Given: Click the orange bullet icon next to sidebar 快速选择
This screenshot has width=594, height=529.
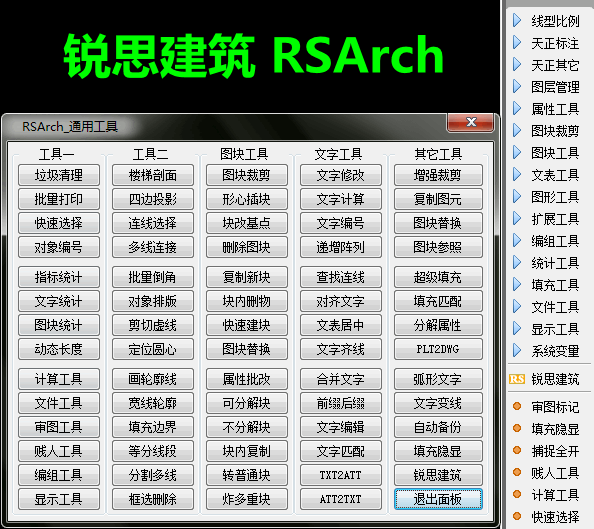Looking at the screenshot, I should pos(517,516).
